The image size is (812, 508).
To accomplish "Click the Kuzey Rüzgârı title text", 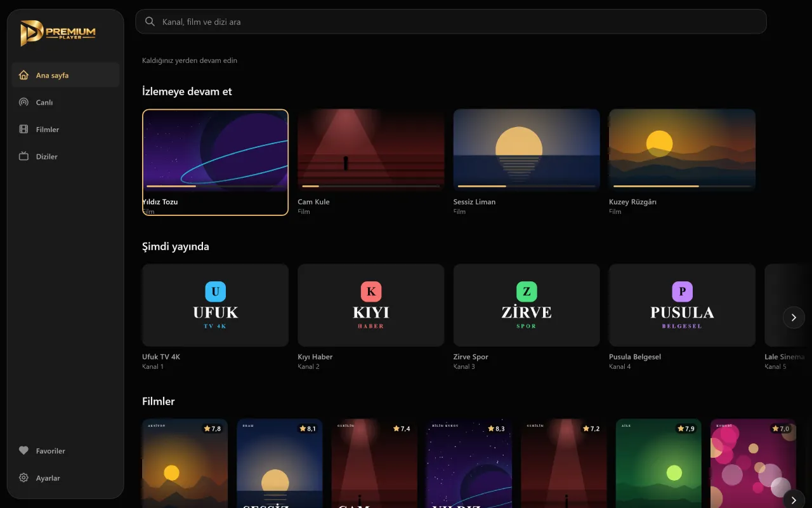I will 632,202.
